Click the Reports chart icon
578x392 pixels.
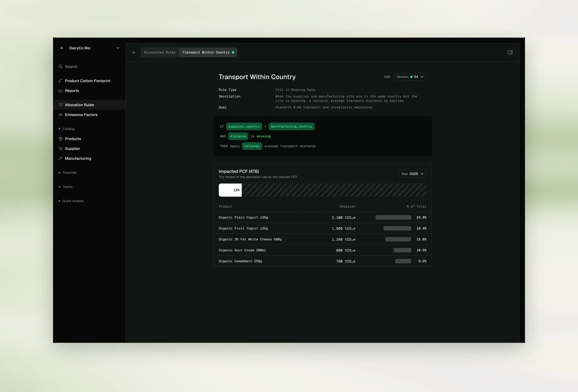pos(60,91)
